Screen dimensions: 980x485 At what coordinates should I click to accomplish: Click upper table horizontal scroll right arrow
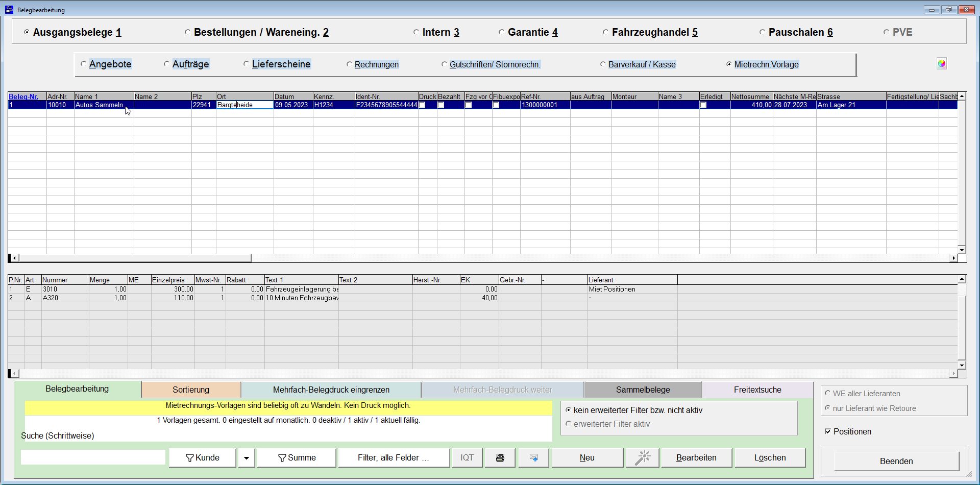click(953, 258)
